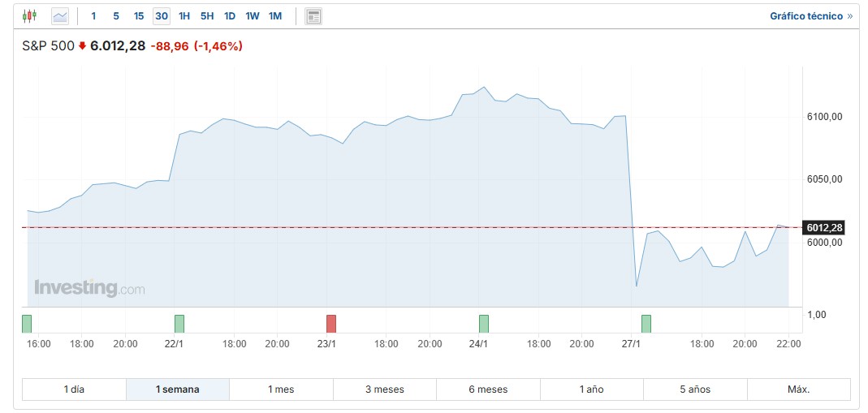Click the green event marker at 27/1
This screenshot has width=868, height=413.
click(646, 323)
